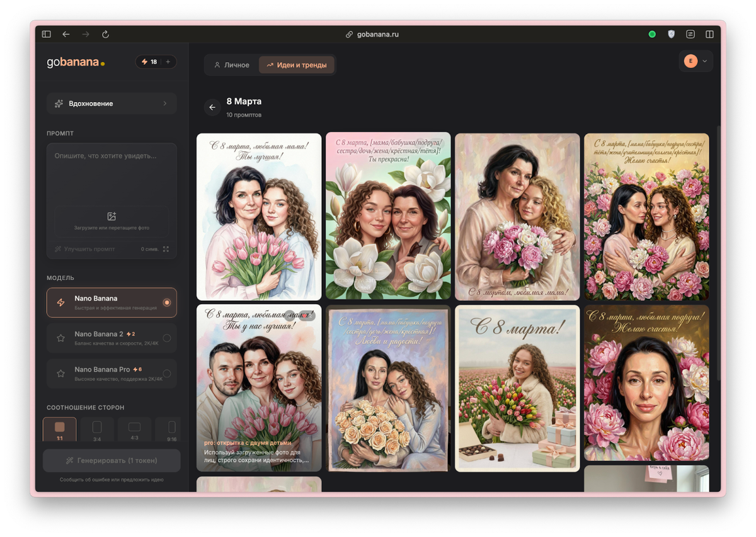Click the prompt description text field
The width and height of the screenshot is (756, 537).
point(112,172)
